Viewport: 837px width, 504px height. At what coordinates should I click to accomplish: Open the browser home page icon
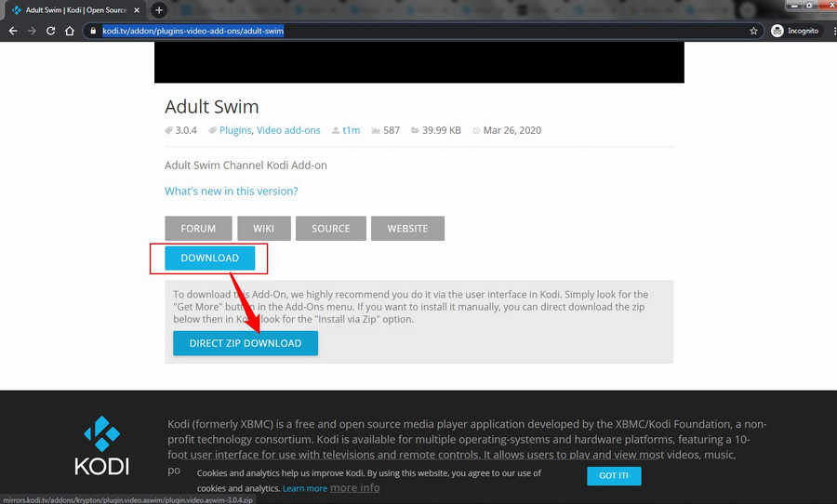70,31
